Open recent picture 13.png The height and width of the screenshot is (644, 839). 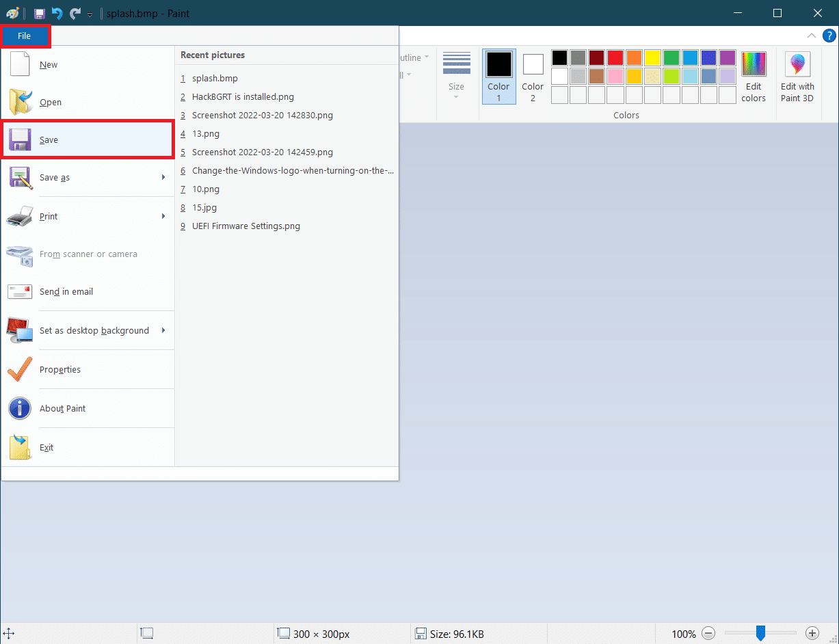(287, 134)
